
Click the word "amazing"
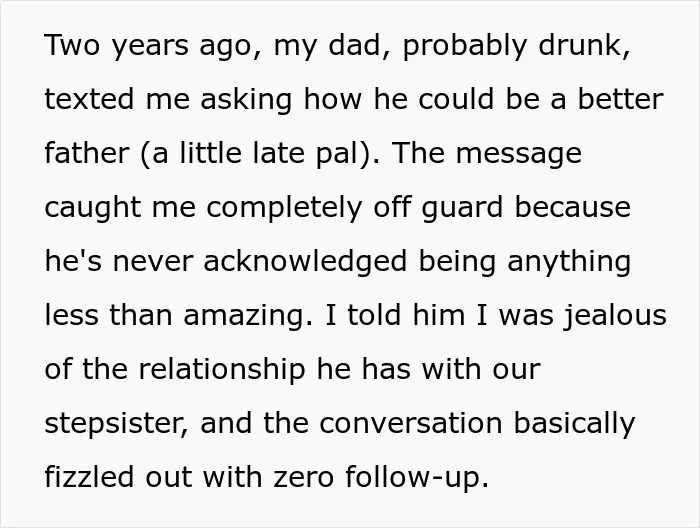pyautogui.click(x=244, y=316)
